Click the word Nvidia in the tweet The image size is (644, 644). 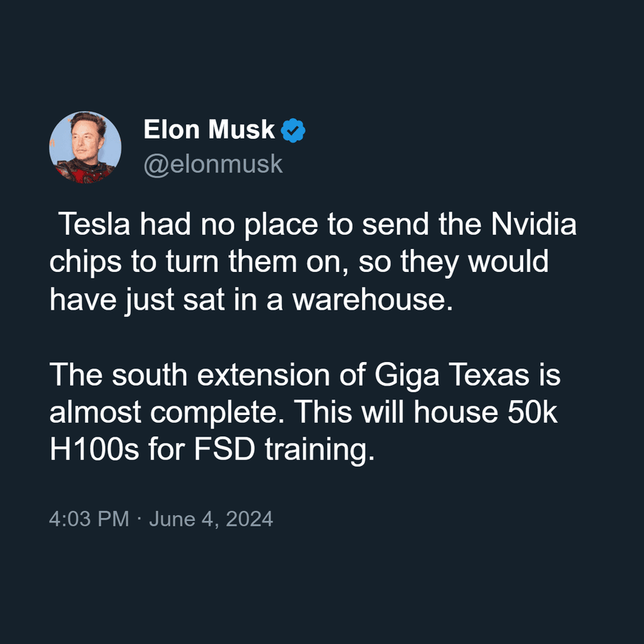(x=534, y=224)
